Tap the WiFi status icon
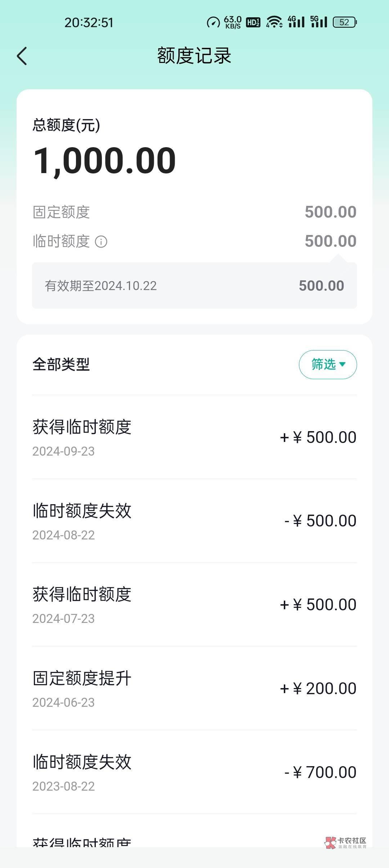 [x=274, y=22]
